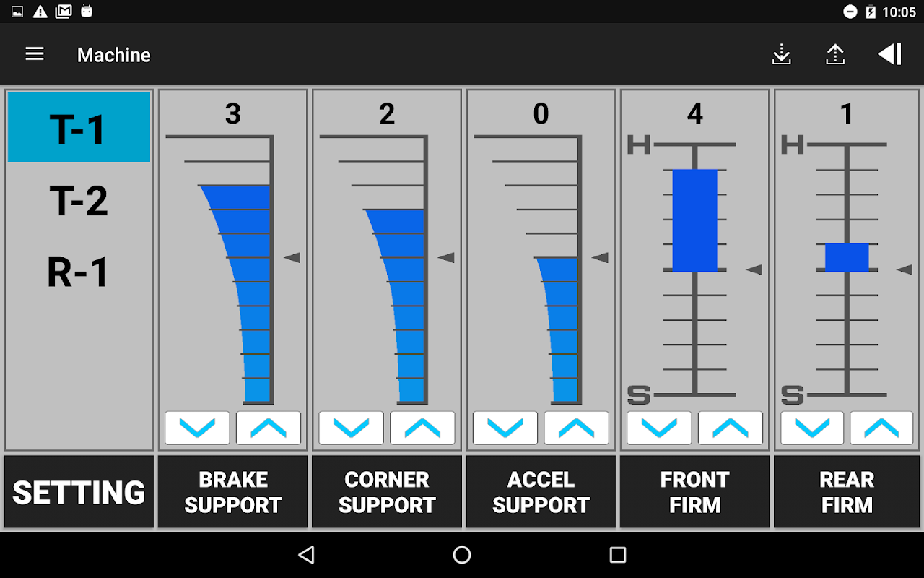Viewport: 924px width, 578px height.
Task: Increase Rear Firm with the up chevron
Action: [x=881, y=428]
